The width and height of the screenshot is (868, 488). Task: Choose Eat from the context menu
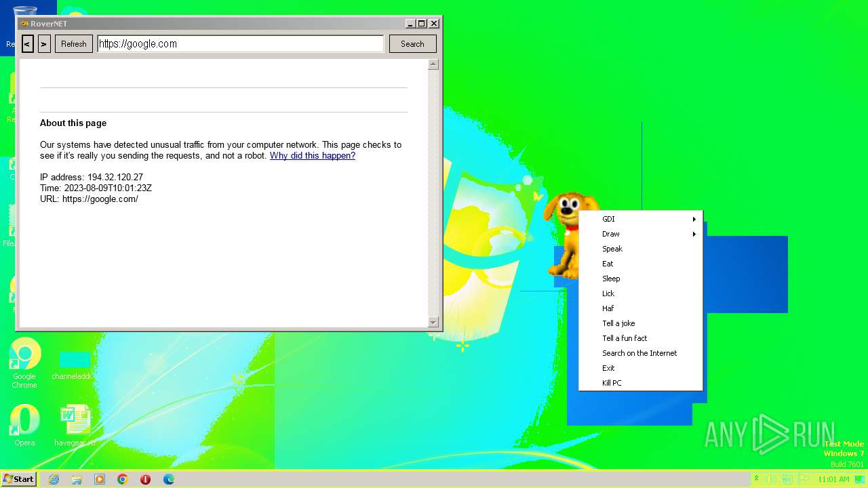[x=641, y=264]
